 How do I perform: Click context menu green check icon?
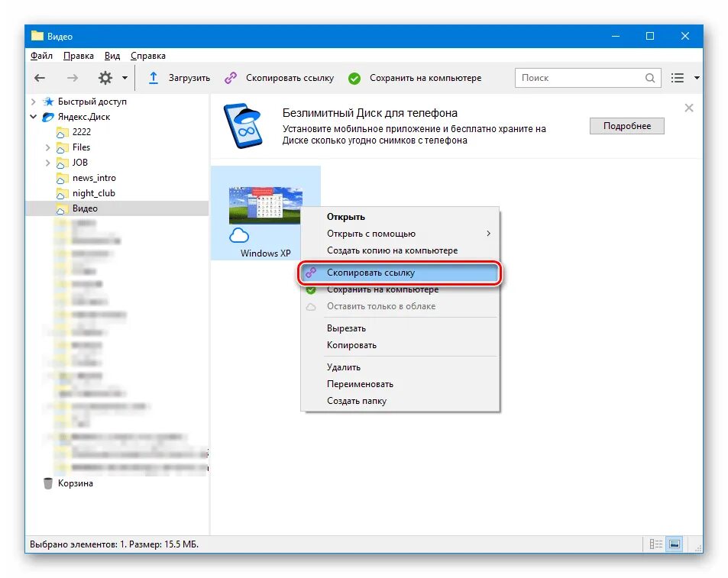tap(311, 290)
